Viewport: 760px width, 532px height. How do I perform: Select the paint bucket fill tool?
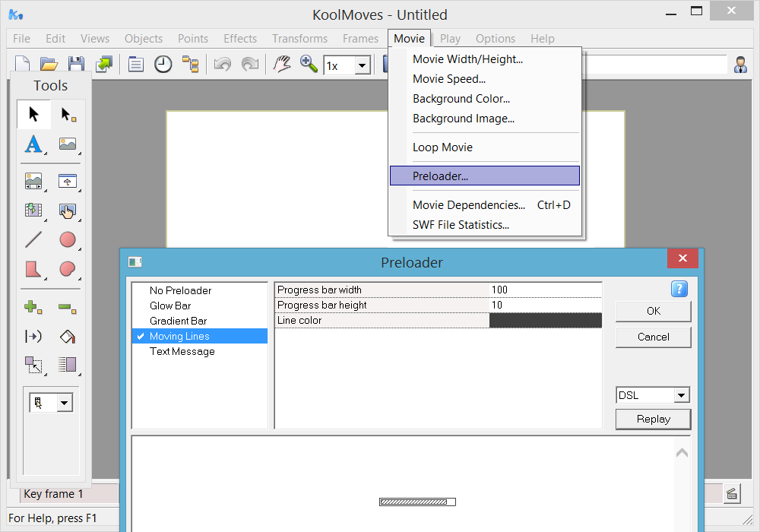pyautogui.click(x=68, y=336)
